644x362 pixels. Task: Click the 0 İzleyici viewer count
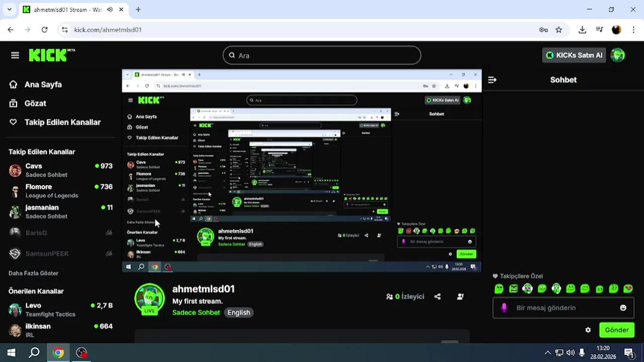tap(405, 297)
